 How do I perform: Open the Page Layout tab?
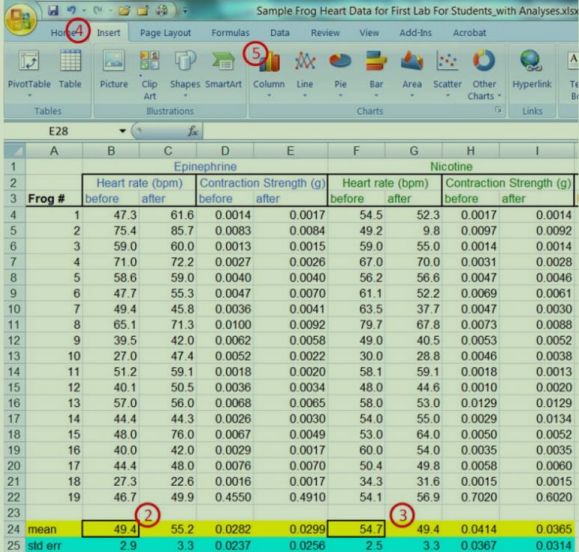pyautogui.click(x=165, y=33)
